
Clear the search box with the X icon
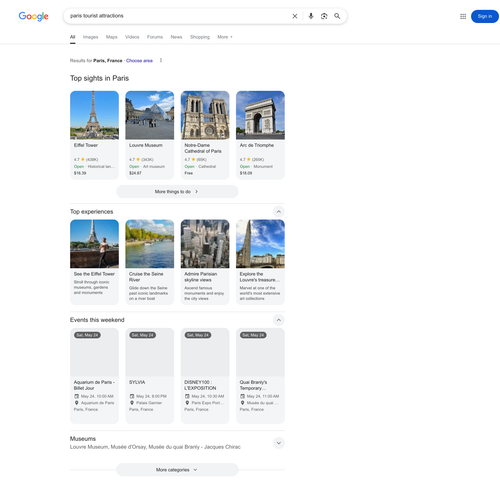click(295, 16)
